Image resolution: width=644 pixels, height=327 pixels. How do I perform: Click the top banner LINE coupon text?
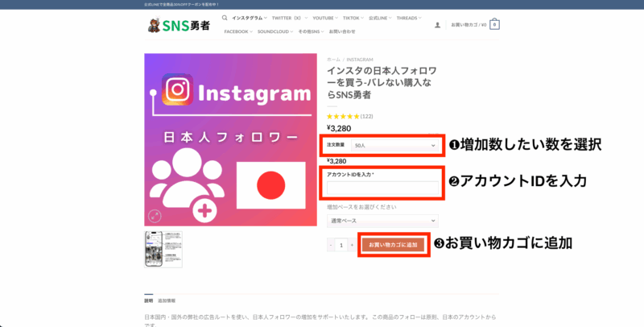182,5
